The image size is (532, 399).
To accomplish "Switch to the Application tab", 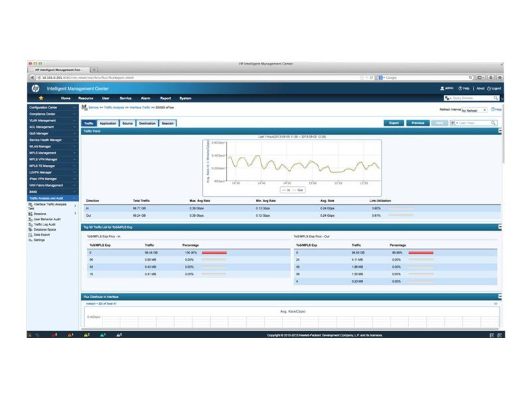I will (x=108, y=124).
